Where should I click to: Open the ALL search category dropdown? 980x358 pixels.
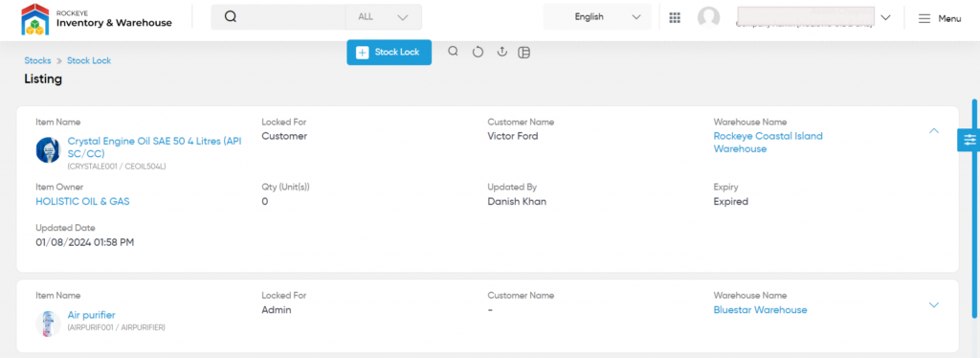click(383, 17)
